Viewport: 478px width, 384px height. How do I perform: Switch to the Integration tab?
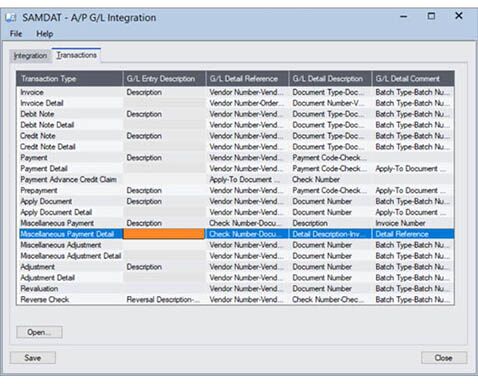pos(30,56)
